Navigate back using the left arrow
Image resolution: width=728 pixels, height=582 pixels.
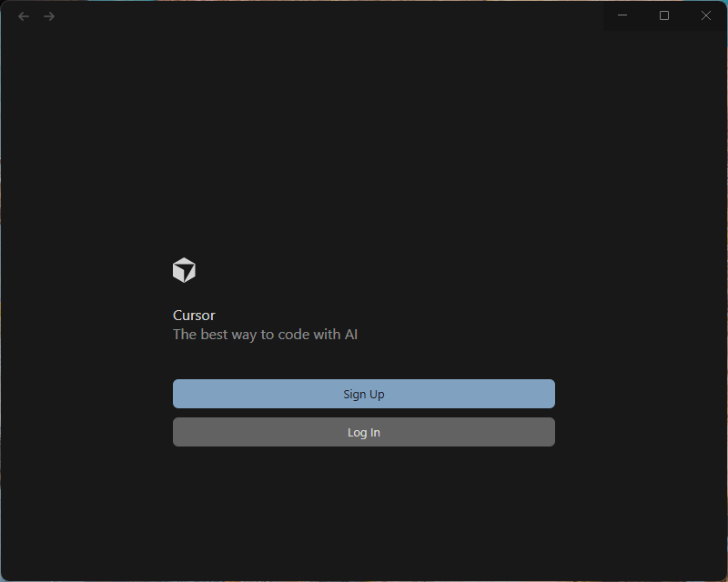(x=24, y=16)
